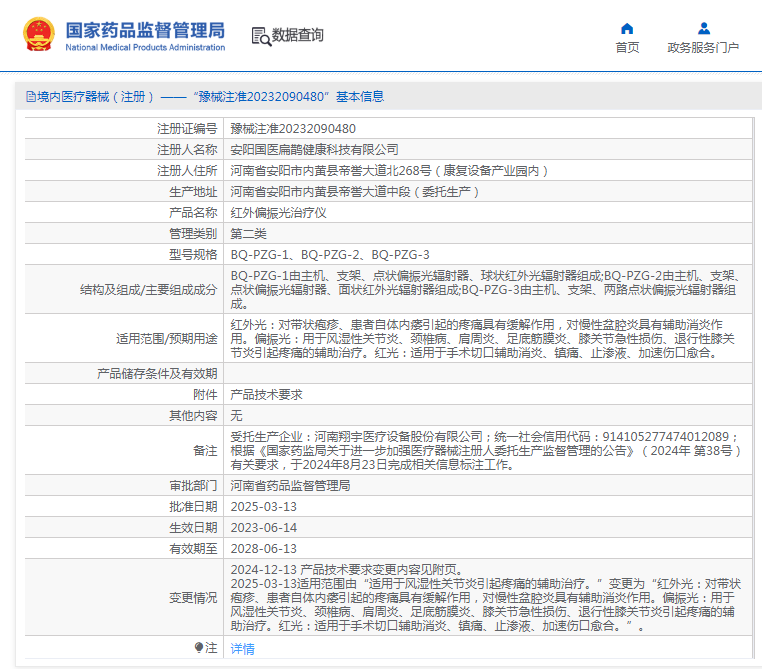Click the data query magnifier icon

(x=261, y=36)
